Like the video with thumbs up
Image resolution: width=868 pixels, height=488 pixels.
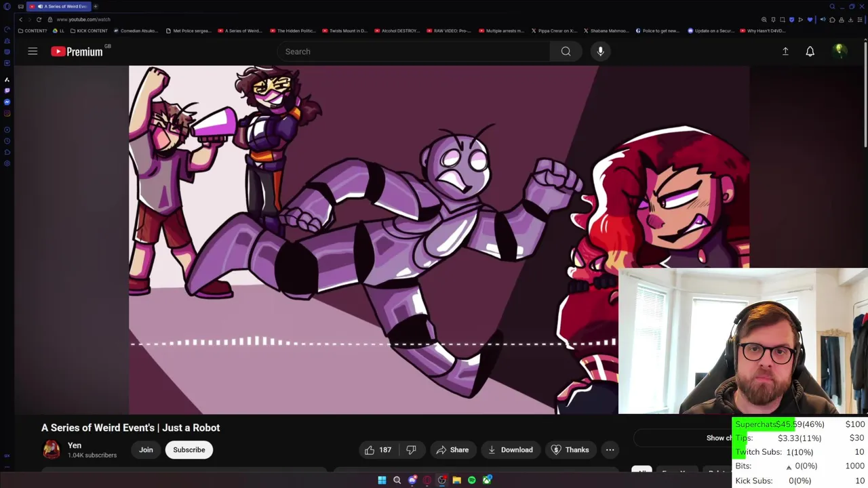coord(378,450)
